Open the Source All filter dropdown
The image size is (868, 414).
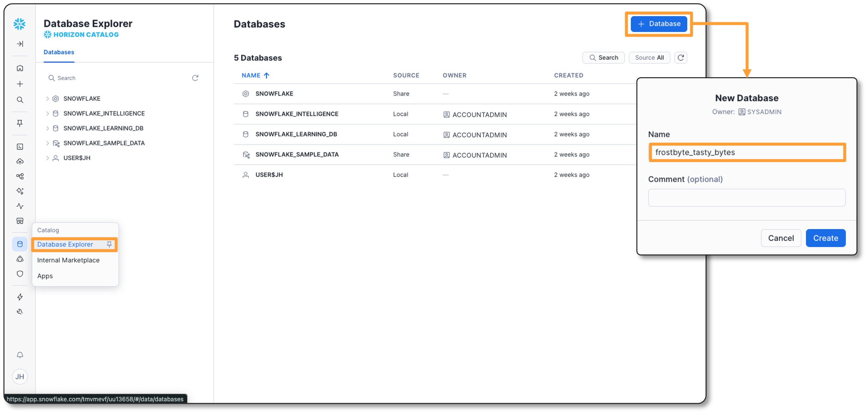[649, 57]
